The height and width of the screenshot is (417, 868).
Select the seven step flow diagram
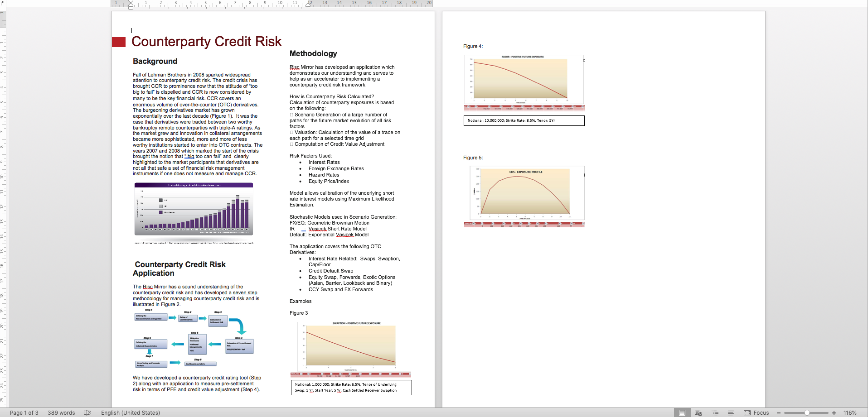click(194, 338)
